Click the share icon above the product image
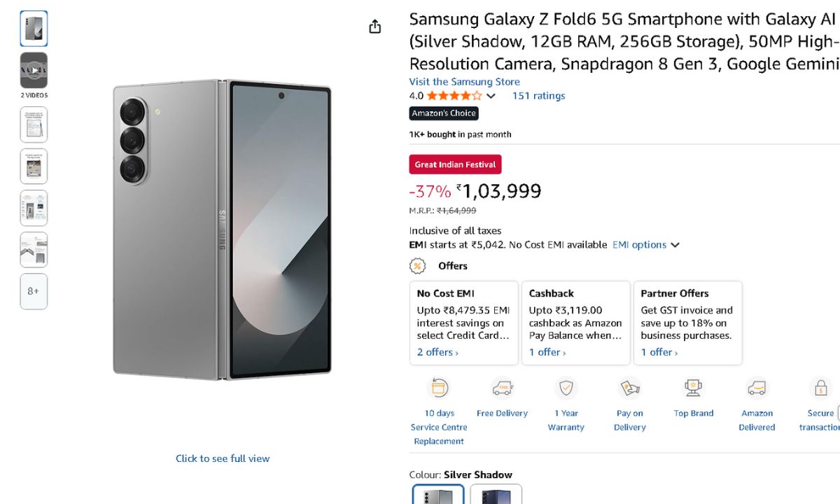The height and width of the screenshot is (504, 840). coord(375,27)
